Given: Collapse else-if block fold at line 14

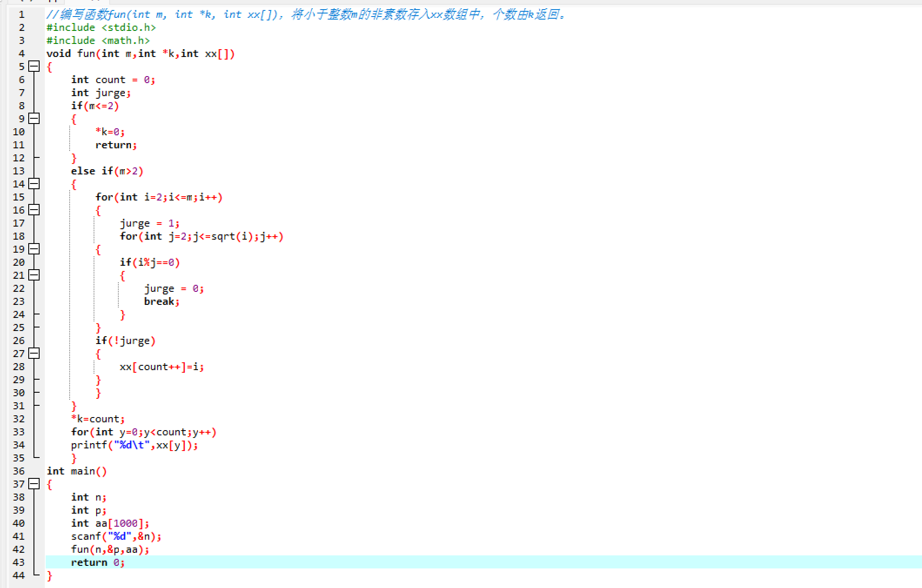Looking at the screenshot, I should click(34, 184).
